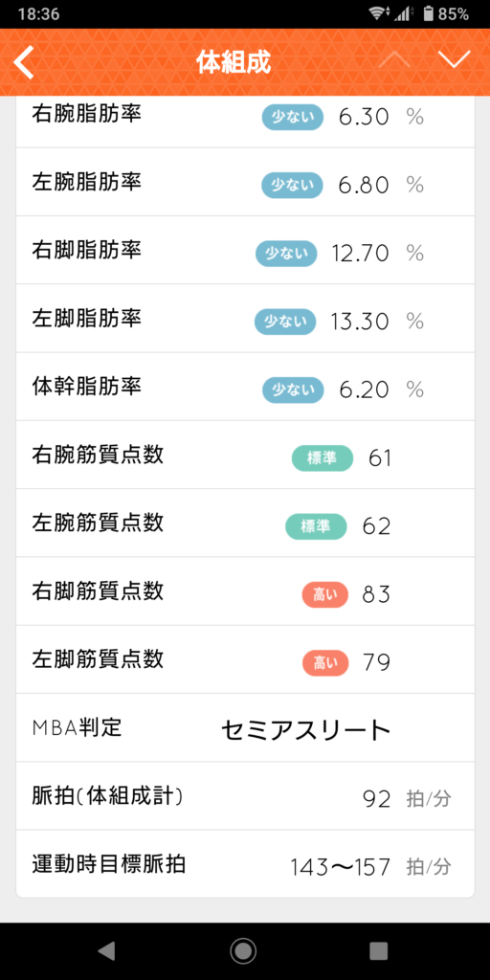Tap 少ない badge for 右腕脂肪率
Screen dimensions: 490x980
point(293,117)
